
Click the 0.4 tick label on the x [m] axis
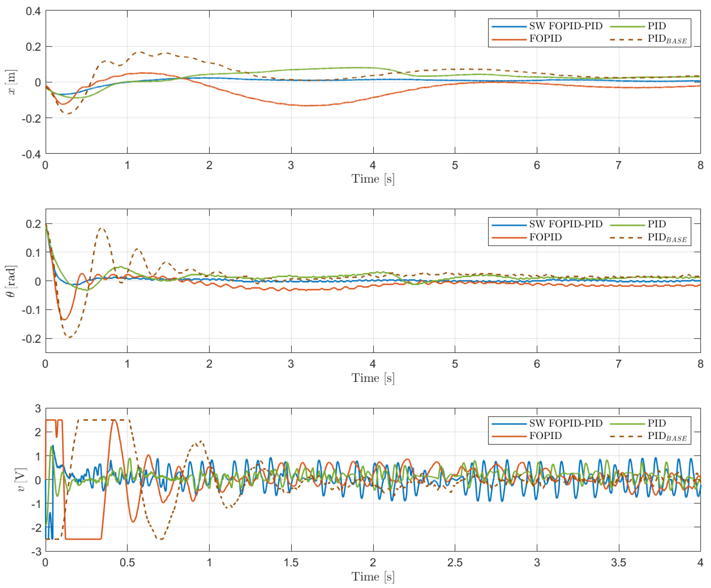pyautogui.click(x=33, y=11)
